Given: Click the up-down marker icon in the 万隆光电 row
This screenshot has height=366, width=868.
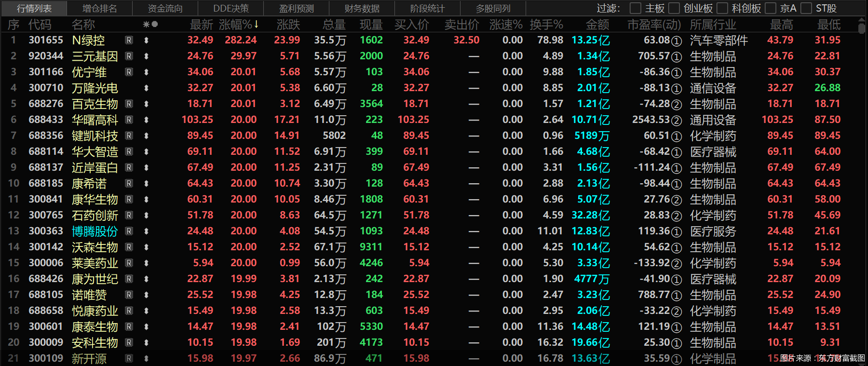Looking at the screenshot, I should (x=146, y=88).
